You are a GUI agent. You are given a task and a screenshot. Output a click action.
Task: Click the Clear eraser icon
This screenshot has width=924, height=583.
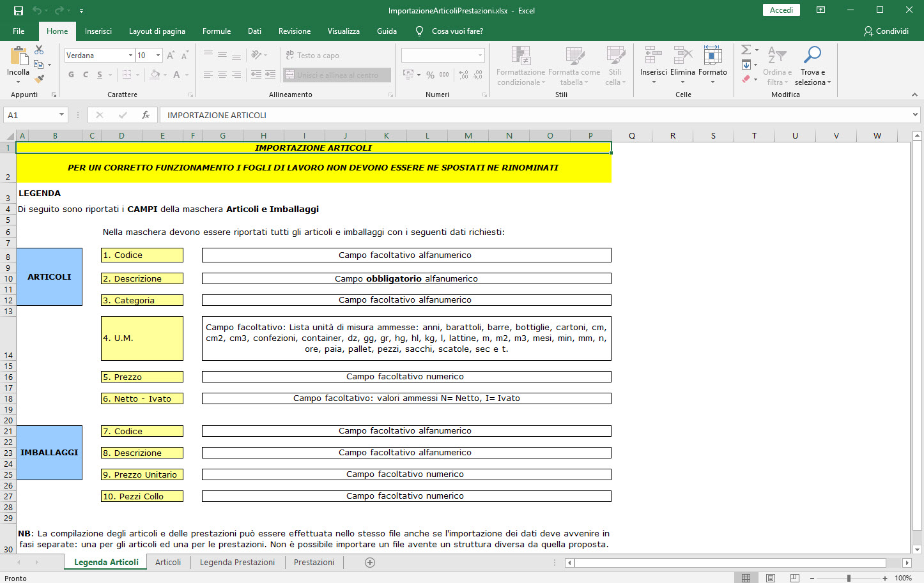coord(746,79)
